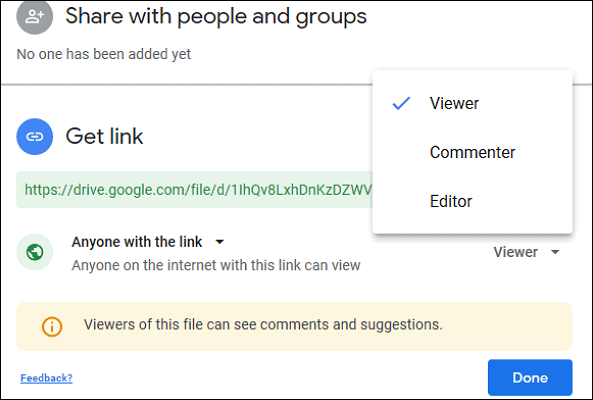Viewport: 593px width, 400px height.
Task: Click the green globe icon
Action: 34,252
